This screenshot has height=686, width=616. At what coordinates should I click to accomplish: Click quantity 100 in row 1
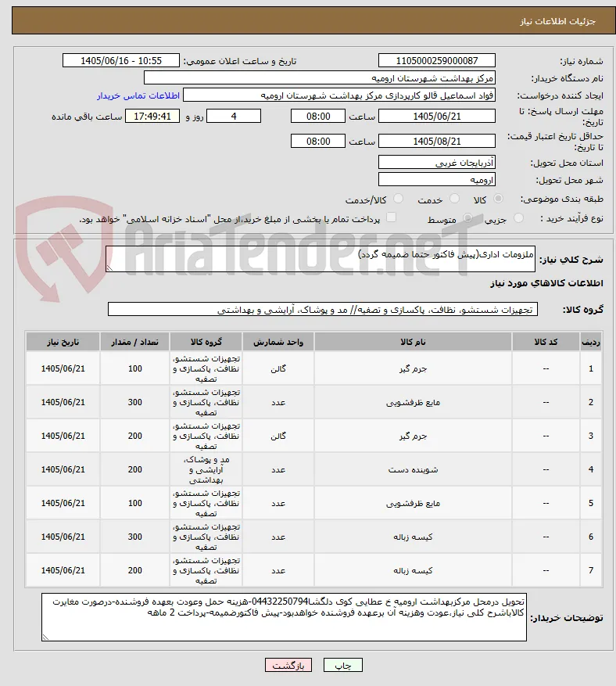tap(135, 368)
